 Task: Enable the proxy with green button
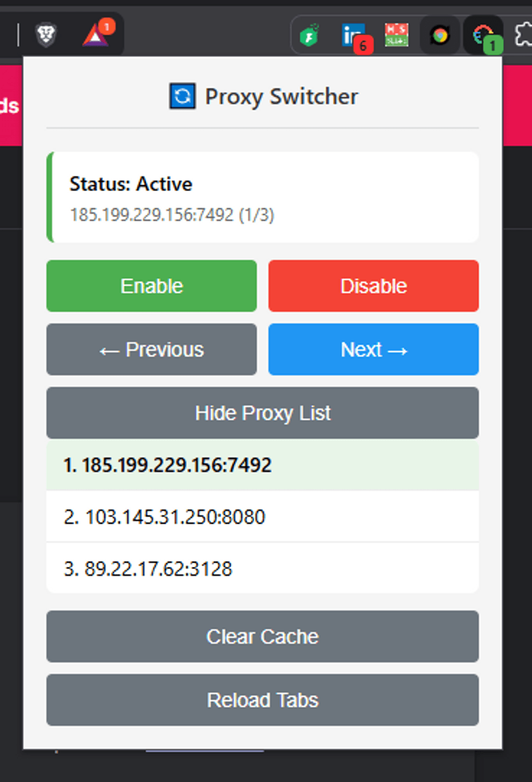pos(152,286)
